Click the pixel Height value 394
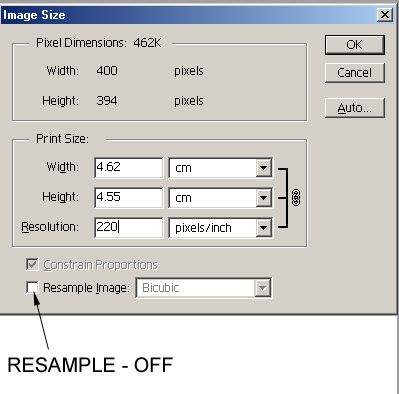Viewport: 399px width, 394px height. pos(107,101)
